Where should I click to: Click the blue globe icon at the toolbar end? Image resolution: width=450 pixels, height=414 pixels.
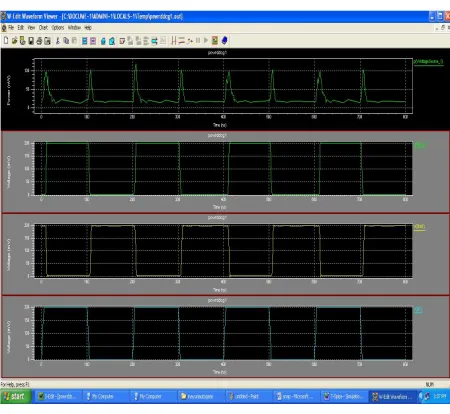pyautogui.click(x=224, y=41)
